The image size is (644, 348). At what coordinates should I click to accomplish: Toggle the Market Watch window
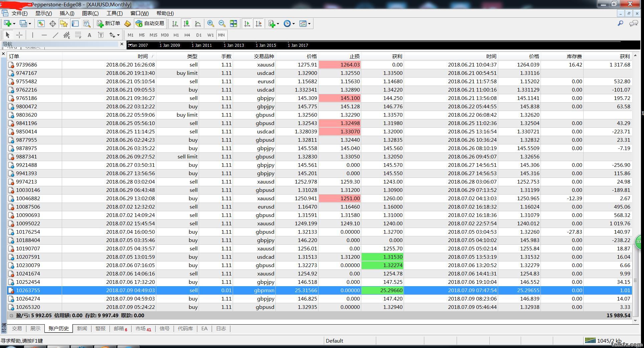coord(41,23)
